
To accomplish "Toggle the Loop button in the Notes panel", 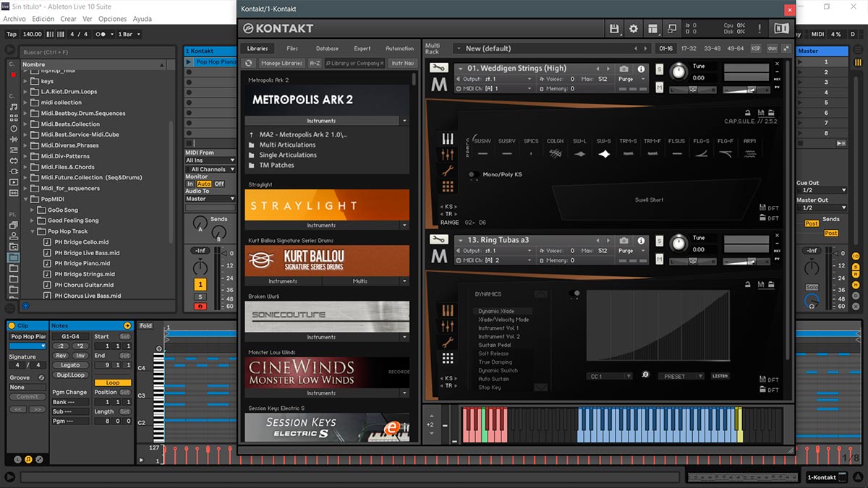I will [x=113, y=382].
